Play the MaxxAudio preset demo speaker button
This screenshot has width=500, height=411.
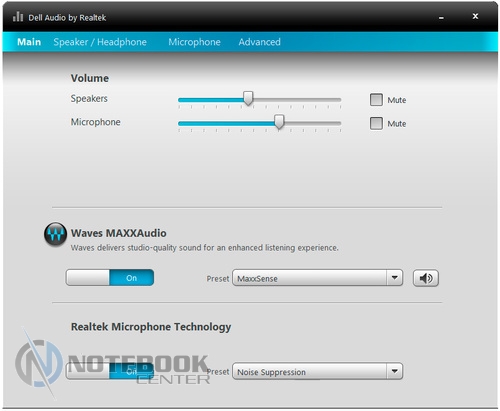426,278
